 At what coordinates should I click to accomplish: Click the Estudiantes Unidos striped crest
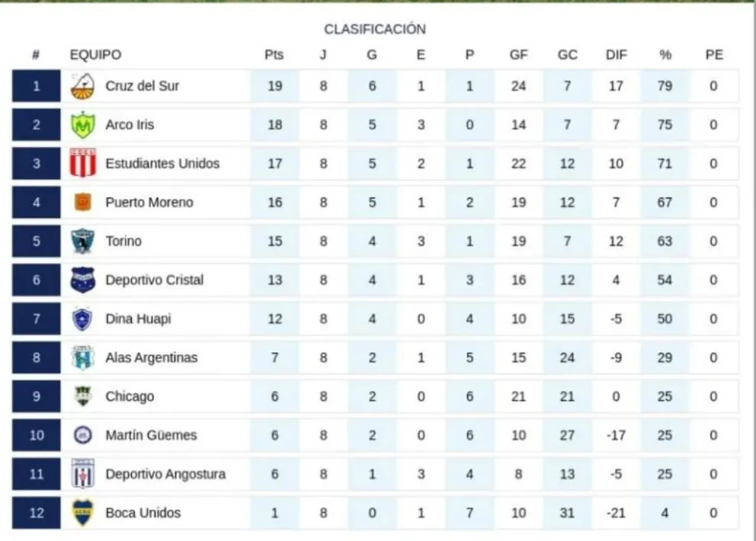click(82, 163)
